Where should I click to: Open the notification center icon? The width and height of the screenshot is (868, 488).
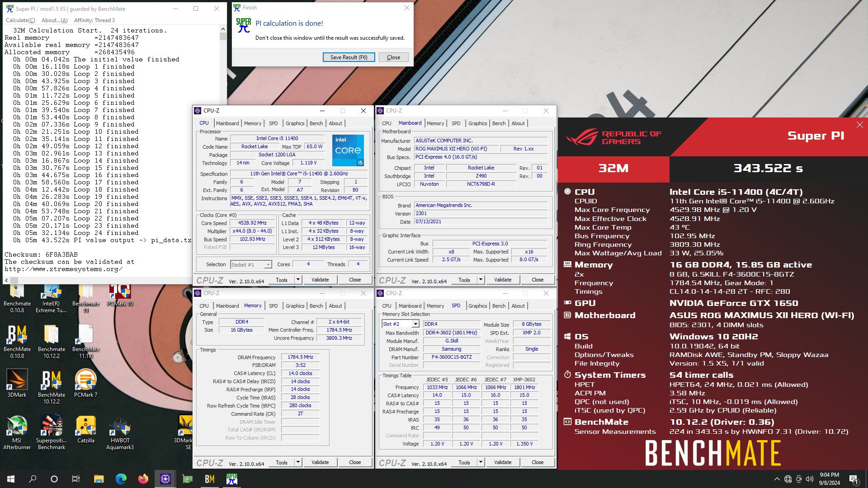[x=854, y=479]
